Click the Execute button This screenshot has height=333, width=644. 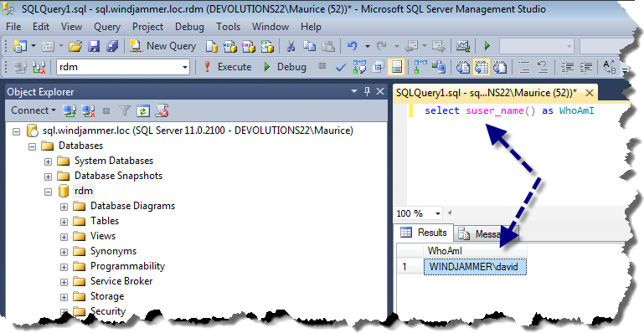tap(227, 67)
